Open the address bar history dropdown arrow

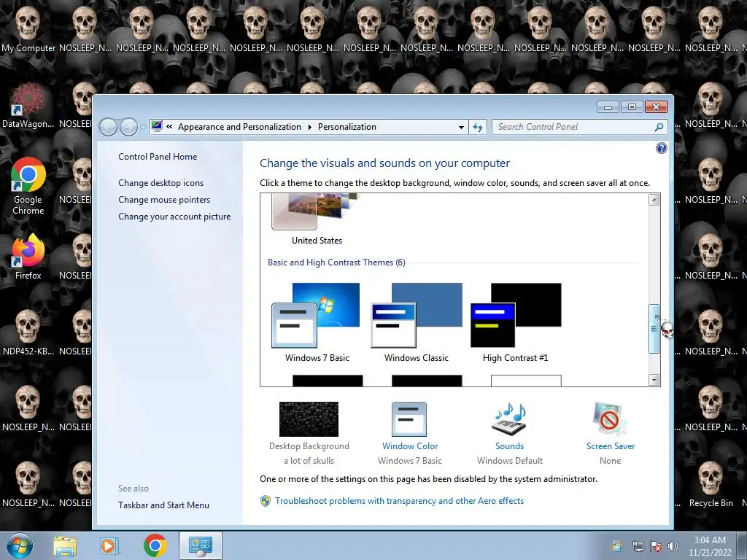pyautogui.click(x=461, y=127)
